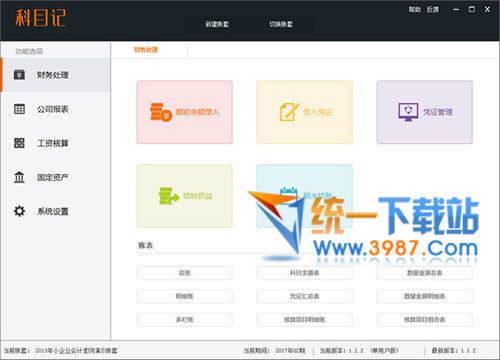Open 期末结账 calendar icon tile
500x360 pixels.
[x=304, y=196]
